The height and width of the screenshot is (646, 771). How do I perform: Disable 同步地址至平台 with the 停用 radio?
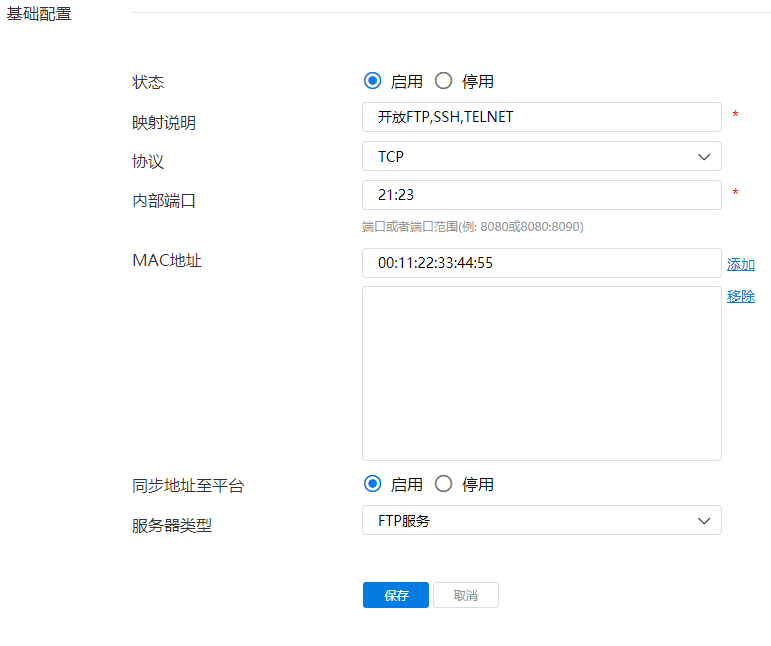(x=444, y=484)
